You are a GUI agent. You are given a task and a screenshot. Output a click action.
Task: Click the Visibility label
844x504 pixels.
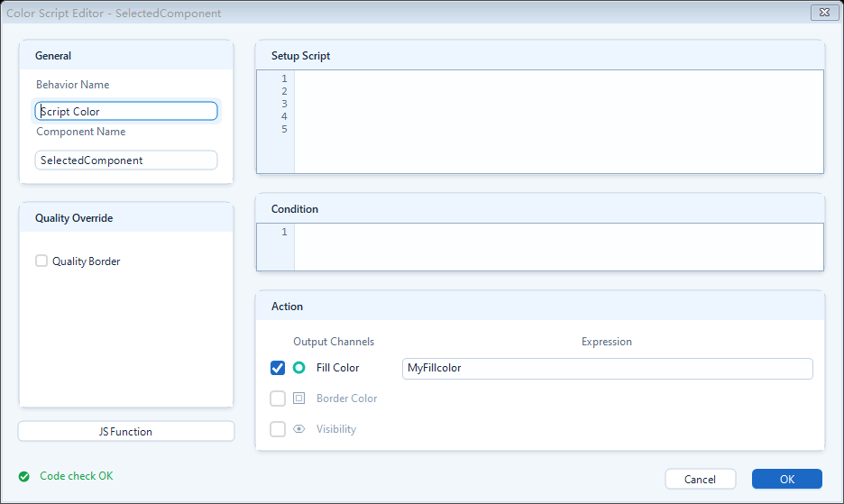[335, 429]
